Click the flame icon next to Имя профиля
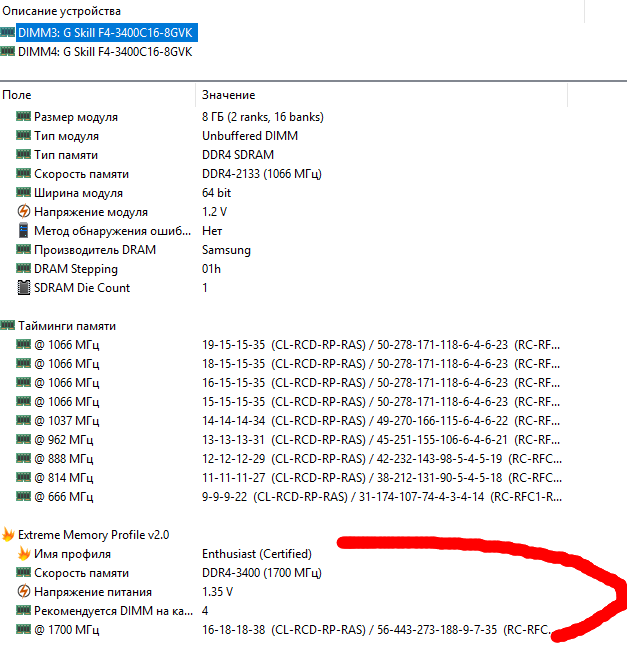The height and width of the screenshot is (649, 627). pyautogui.click(x=23, y=554)
